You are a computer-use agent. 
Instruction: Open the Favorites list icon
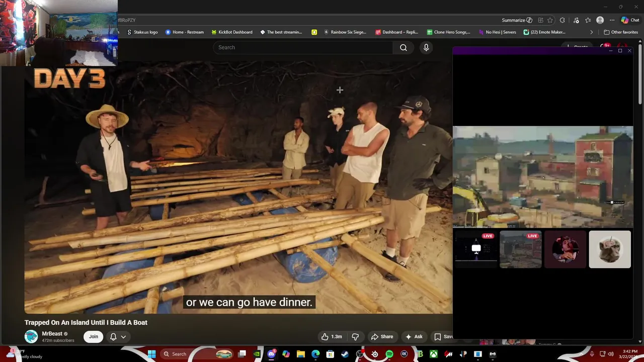[x=588, y=20]
